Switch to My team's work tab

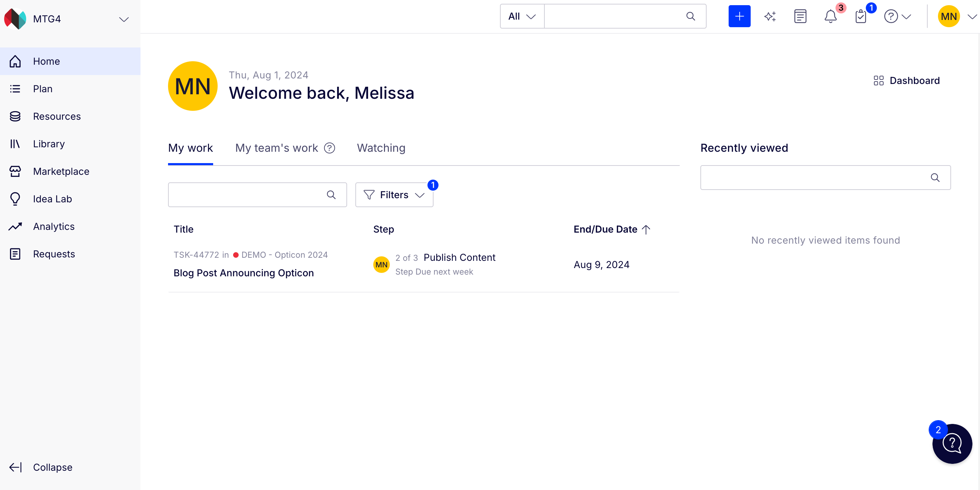(276, 148)
